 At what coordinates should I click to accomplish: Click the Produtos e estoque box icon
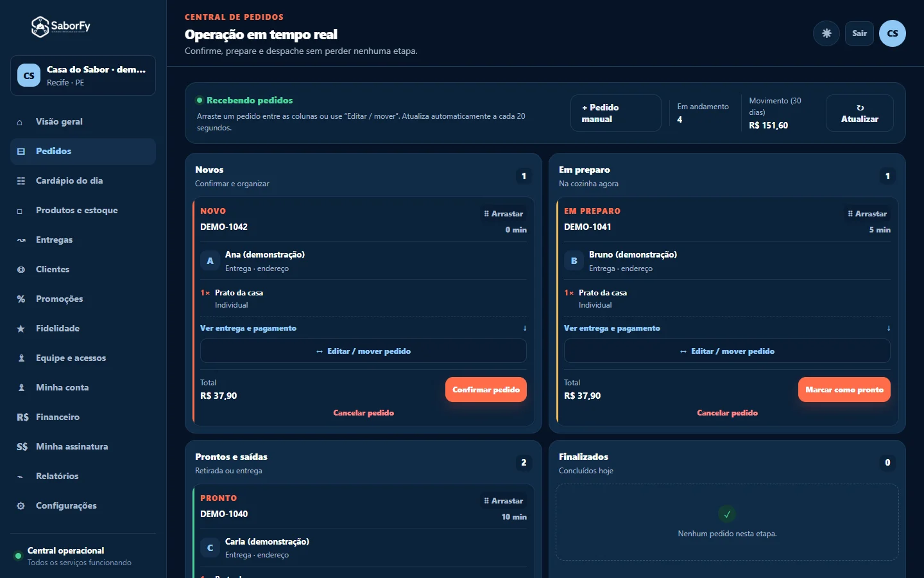coord(20,211)
